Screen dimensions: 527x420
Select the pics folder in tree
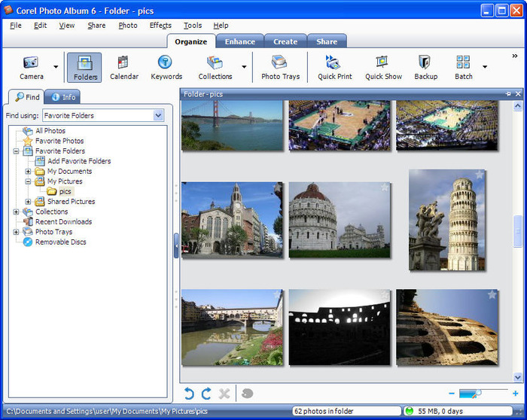click(65, 191)
